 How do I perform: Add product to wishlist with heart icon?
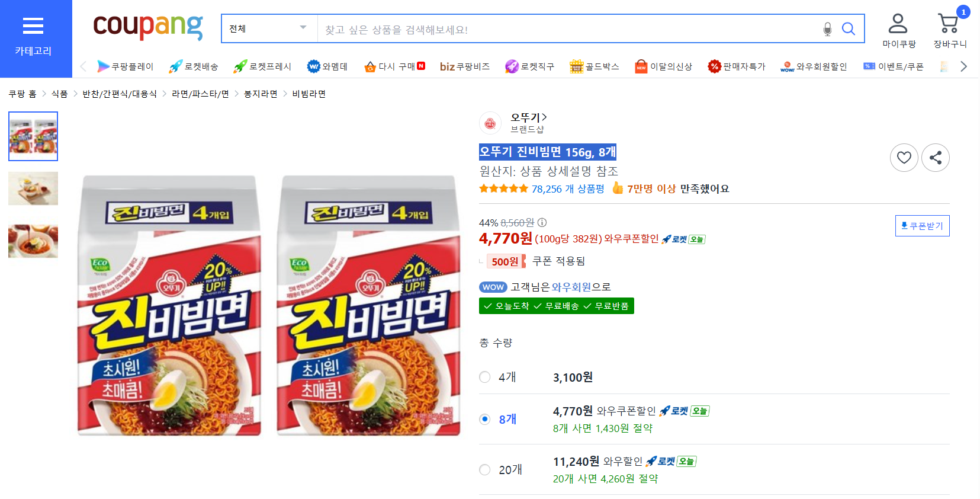click(x=904, y=158)
